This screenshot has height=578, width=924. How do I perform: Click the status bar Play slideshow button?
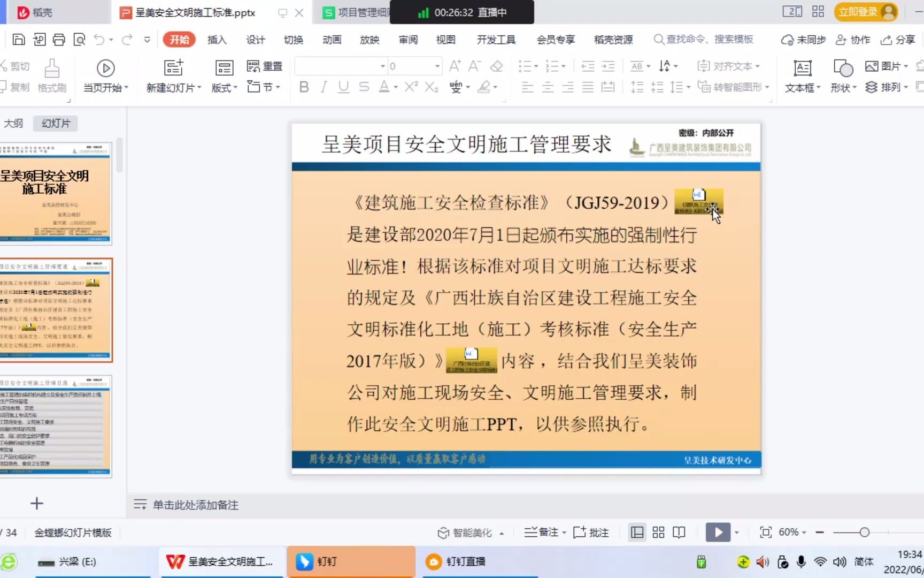coord(718,533)
